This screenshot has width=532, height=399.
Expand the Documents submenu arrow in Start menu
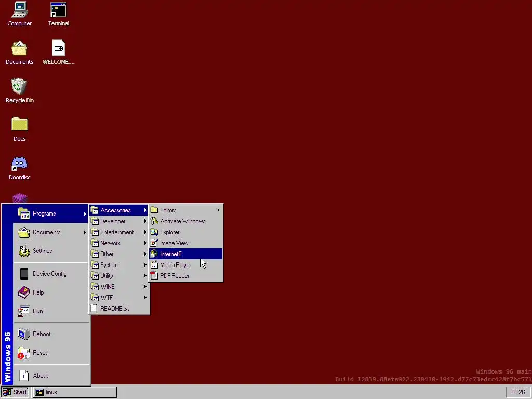coord(85,232)
